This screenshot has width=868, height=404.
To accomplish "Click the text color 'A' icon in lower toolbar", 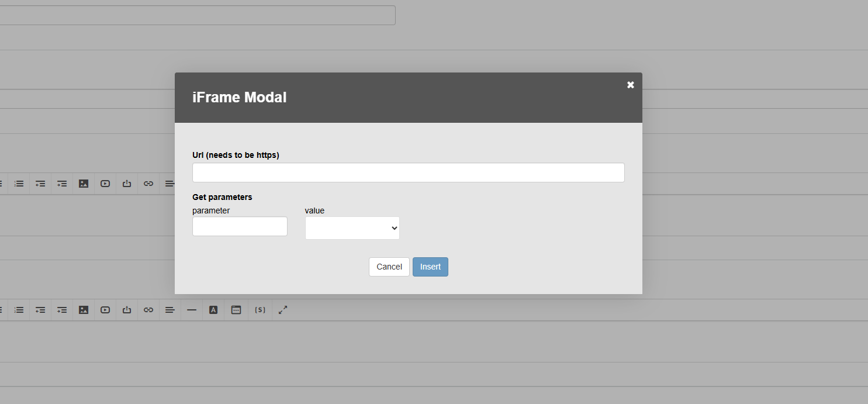I will [x=213, y=310].
